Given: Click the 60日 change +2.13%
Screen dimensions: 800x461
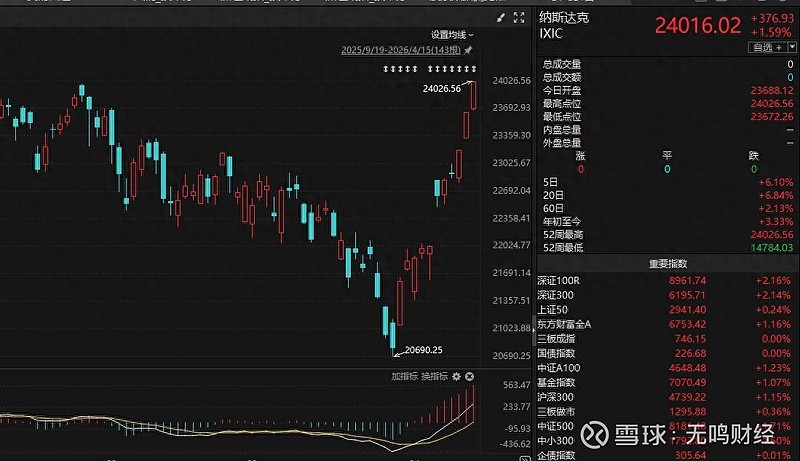Looking at the screenshot, I should pos(776,209).
